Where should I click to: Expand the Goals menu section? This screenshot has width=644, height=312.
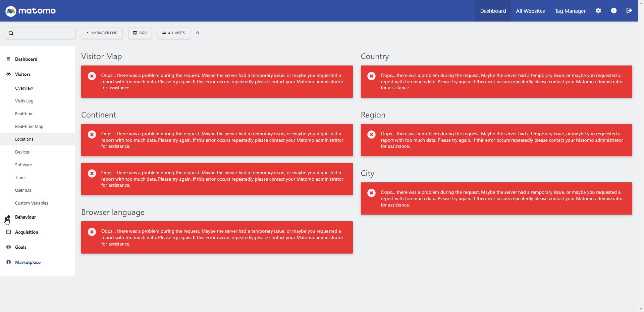21,248
